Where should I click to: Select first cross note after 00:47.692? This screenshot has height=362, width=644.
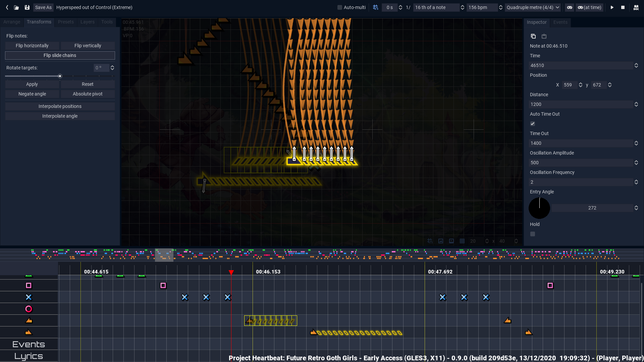(x=443, y=297)
